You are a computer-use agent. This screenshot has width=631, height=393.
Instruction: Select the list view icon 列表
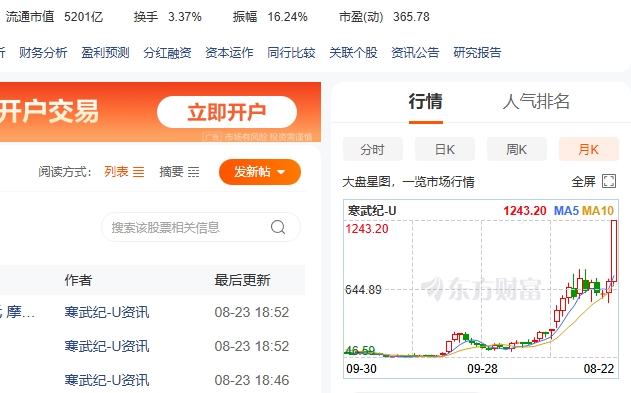[138, 172]
